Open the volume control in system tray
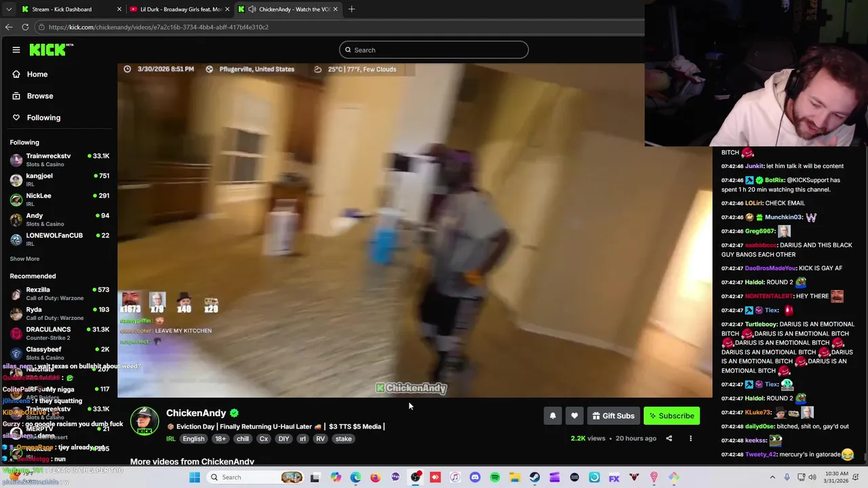 coord(812,477)
